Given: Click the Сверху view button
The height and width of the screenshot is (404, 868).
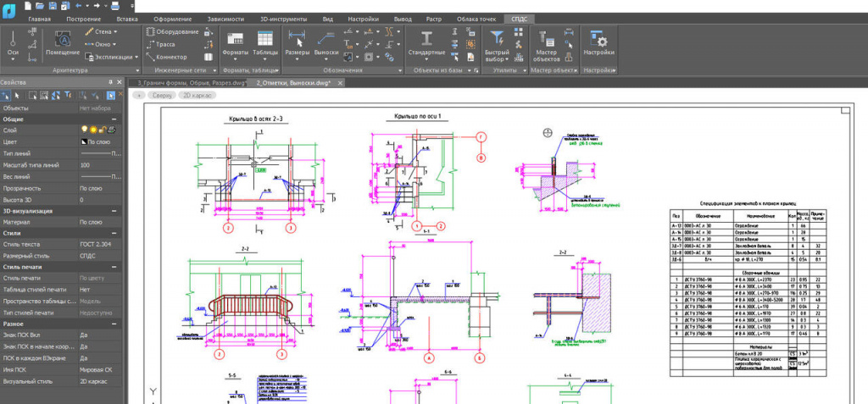Looking at the screenshot, I should click(161, 97).
